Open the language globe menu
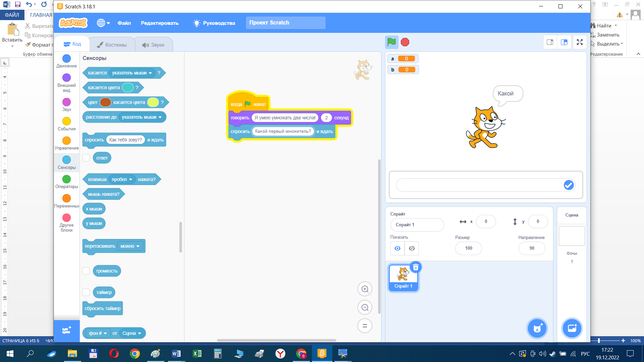The image size is (644, 362). pyautogui.click(x=103, y=23)
